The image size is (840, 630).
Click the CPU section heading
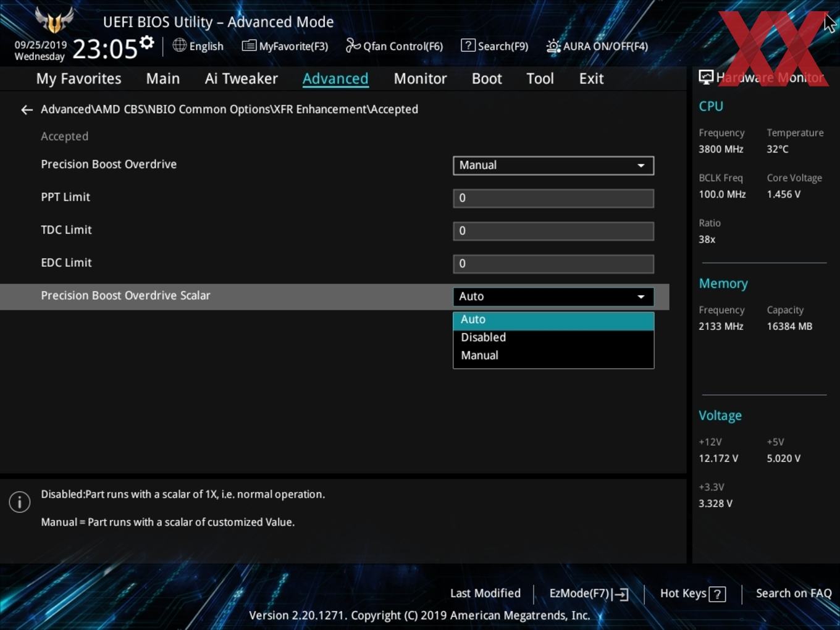711,106
